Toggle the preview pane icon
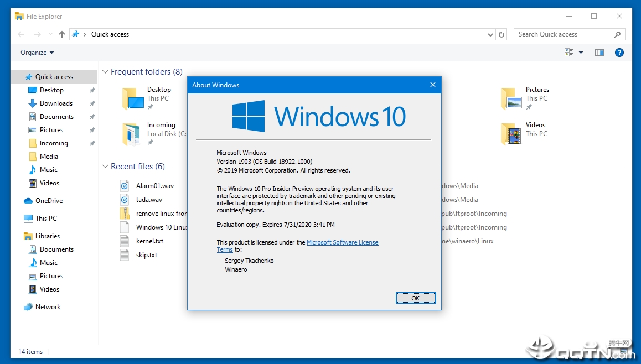 (599, 53)
